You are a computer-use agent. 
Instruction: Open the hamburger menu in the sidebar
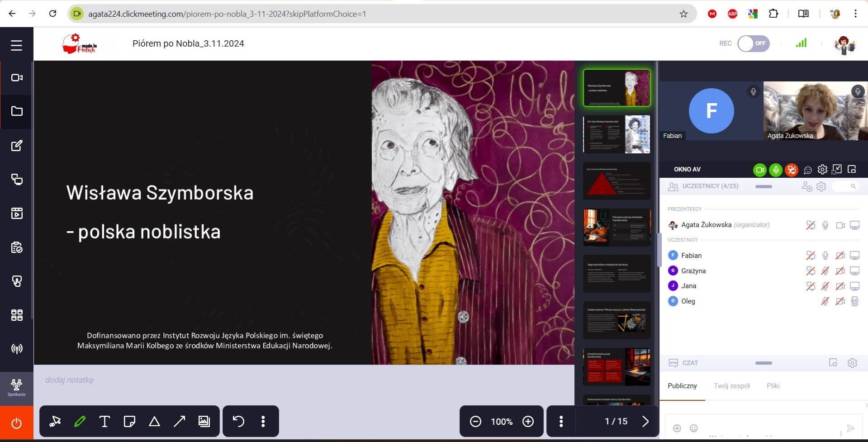pyautogui.click(x=16, y=45)
